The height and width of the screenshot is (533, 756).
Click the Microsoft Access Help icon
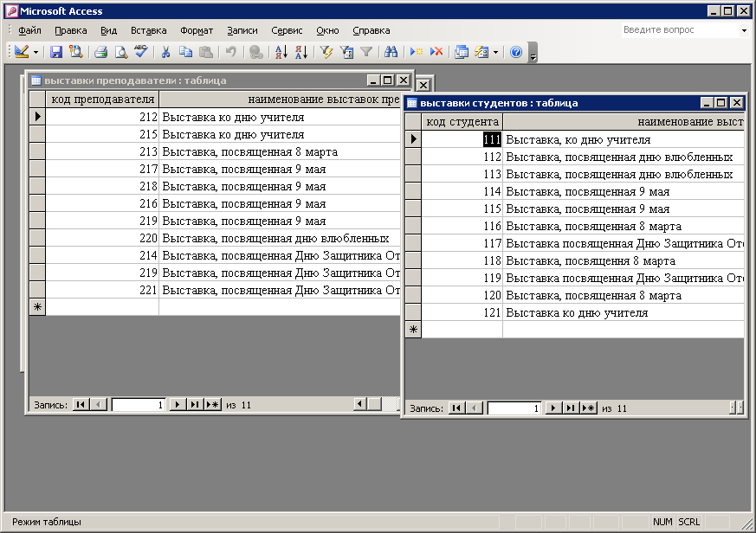[x=516, y=52]
